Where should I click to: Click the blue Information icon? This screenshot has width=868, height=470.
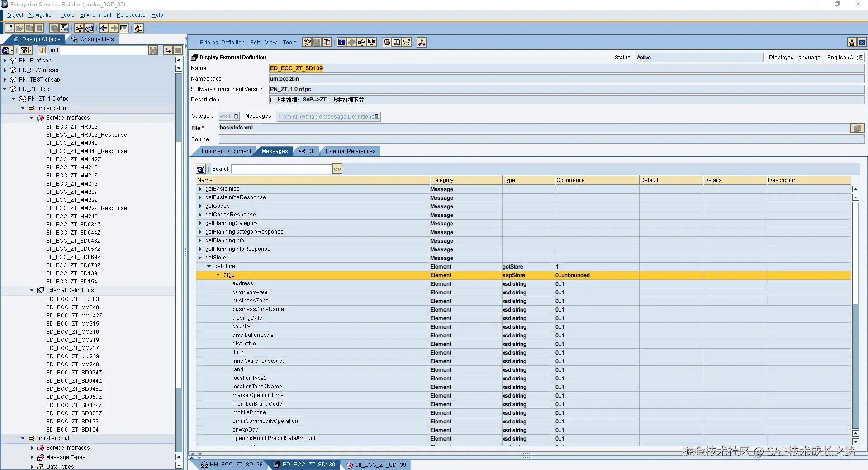(x=342, y=42)
